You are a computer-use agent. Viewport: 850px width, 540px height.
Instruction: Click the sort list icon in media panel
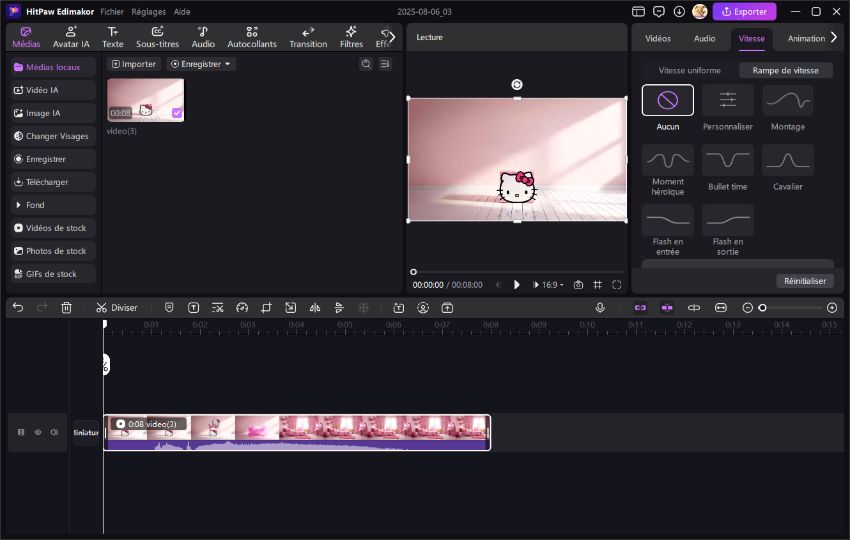385,64
